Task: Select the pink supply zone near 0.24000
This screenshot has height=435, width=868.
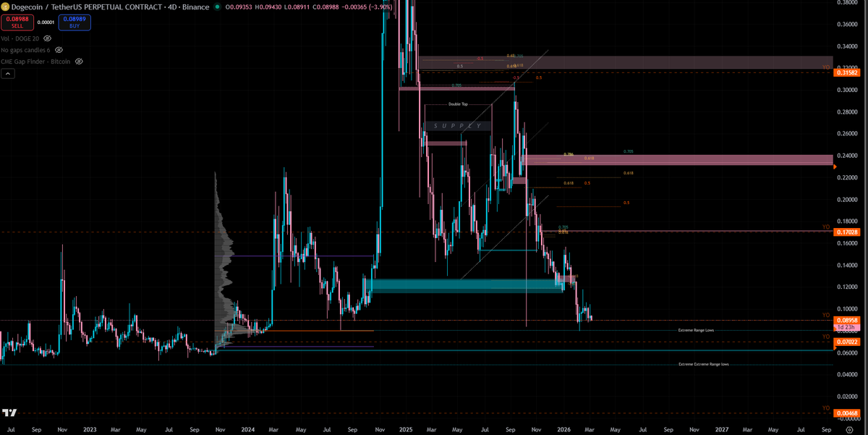Action: pos(678,160)
